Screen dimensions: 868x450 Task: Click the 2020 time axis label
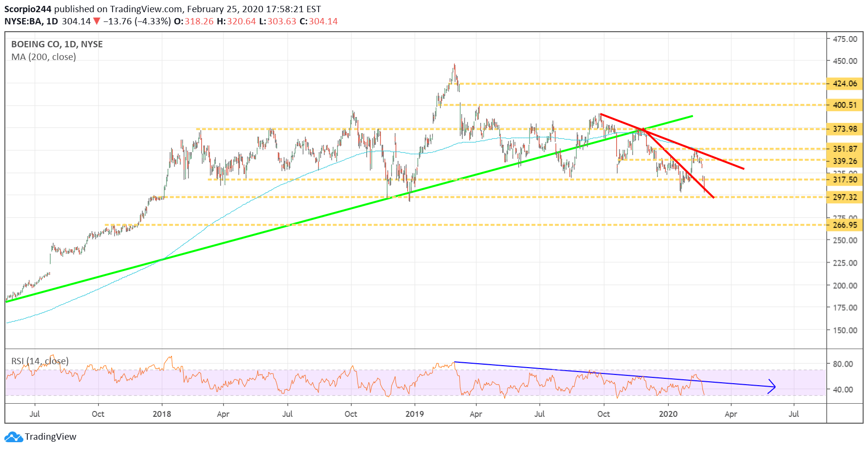click(x=668, y=414)
